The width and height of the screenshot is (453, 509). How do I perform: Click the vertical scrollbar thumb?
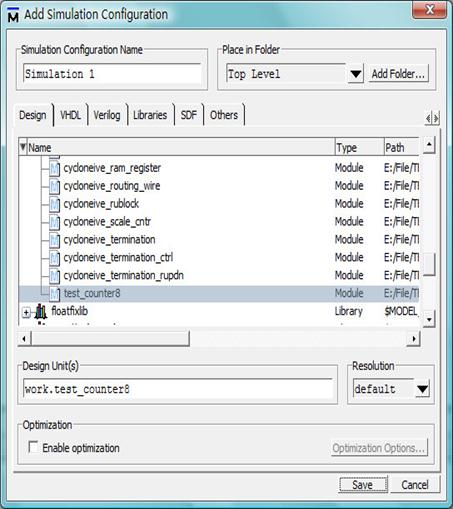click(x=429, y=265)
